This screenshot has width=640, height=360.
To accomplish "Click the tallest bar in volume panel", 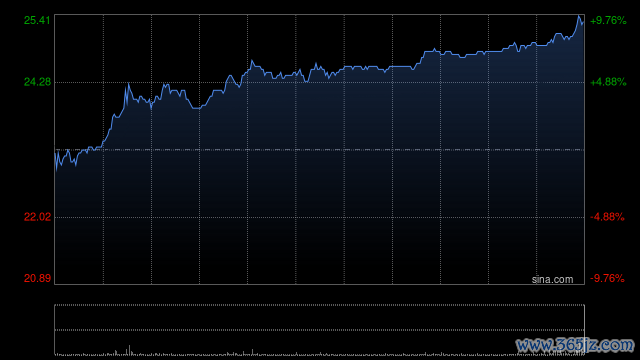I will click(129, 350).
